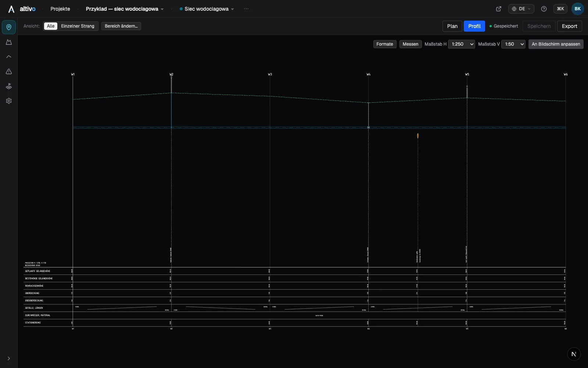Viewport: 588px width, 368px height.
Task: Open the layers sidebar icon
Action: (9, 86)
